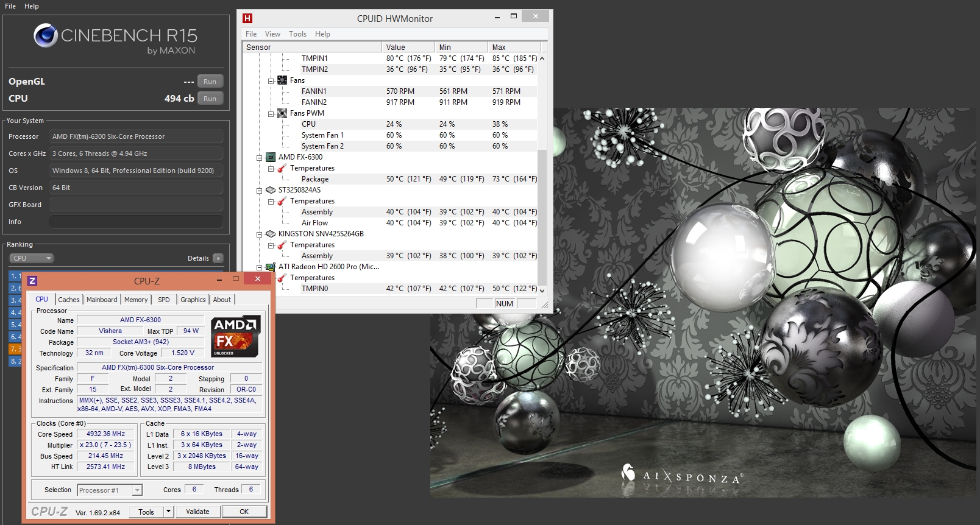Click the ST3250824AS hard drive icon
Image resolution: width=980 pixels, height=525 pixels.
coord(271,190)
